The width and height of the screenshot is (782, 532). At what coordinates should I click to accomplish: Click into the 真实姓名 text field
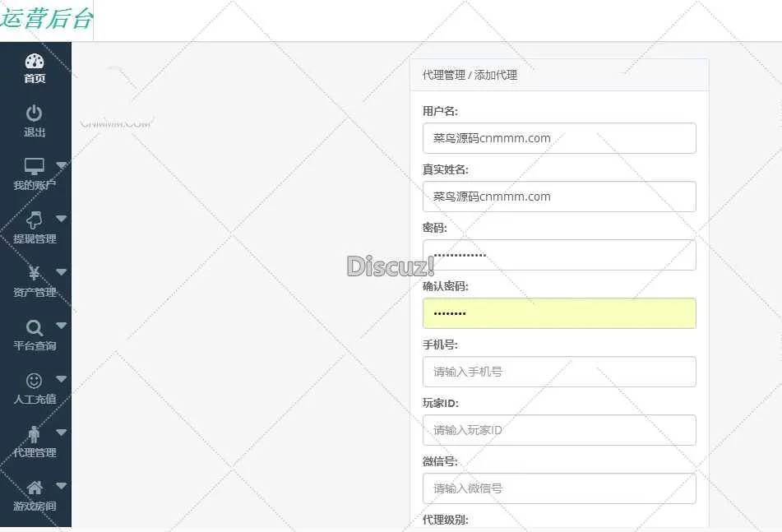click(x=559, y=197)
